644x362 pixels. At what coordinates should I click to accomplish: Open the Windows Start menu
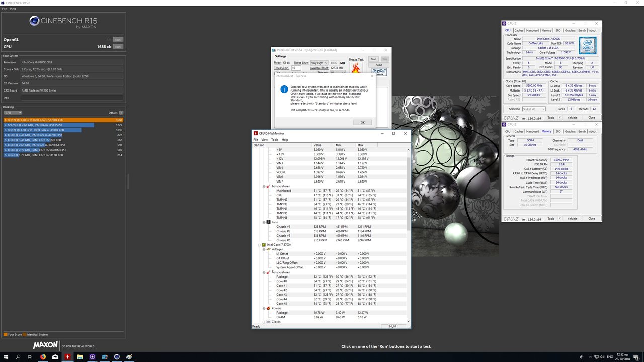(6, 357)
